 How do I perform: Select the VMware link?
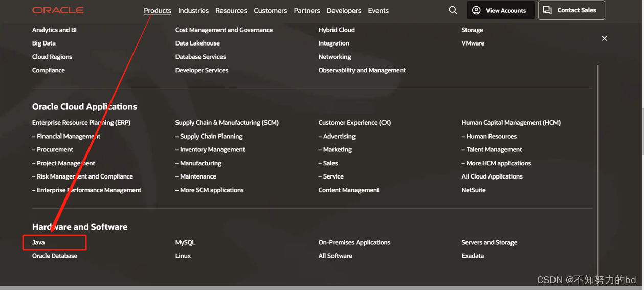point(473,43)
